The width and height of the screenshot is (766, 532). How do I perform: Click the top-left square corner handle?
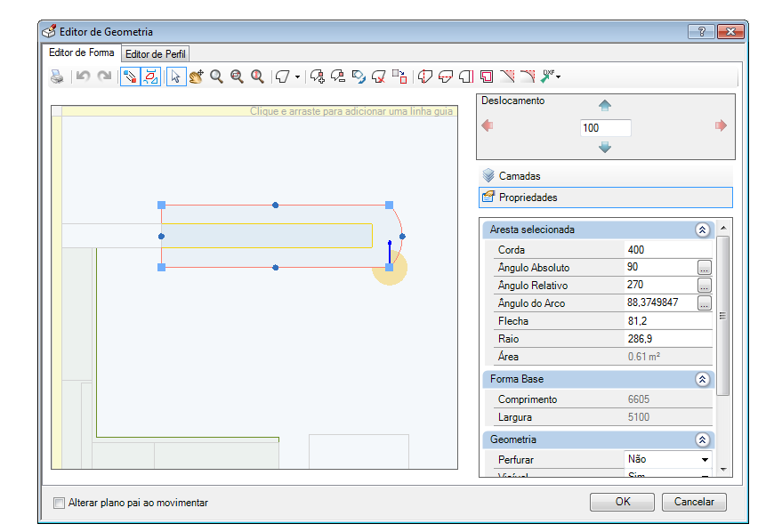[x=162, y=206]
